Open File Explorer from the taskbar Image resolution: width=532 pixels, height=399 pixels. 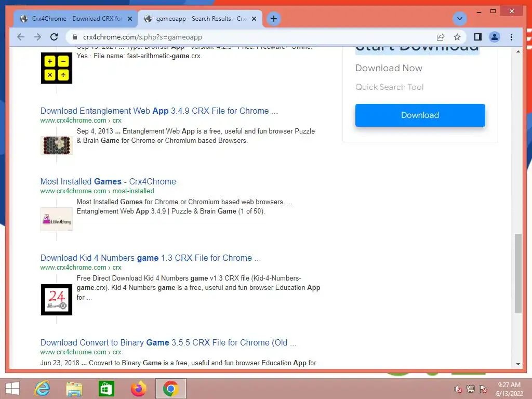pos(74,389)
